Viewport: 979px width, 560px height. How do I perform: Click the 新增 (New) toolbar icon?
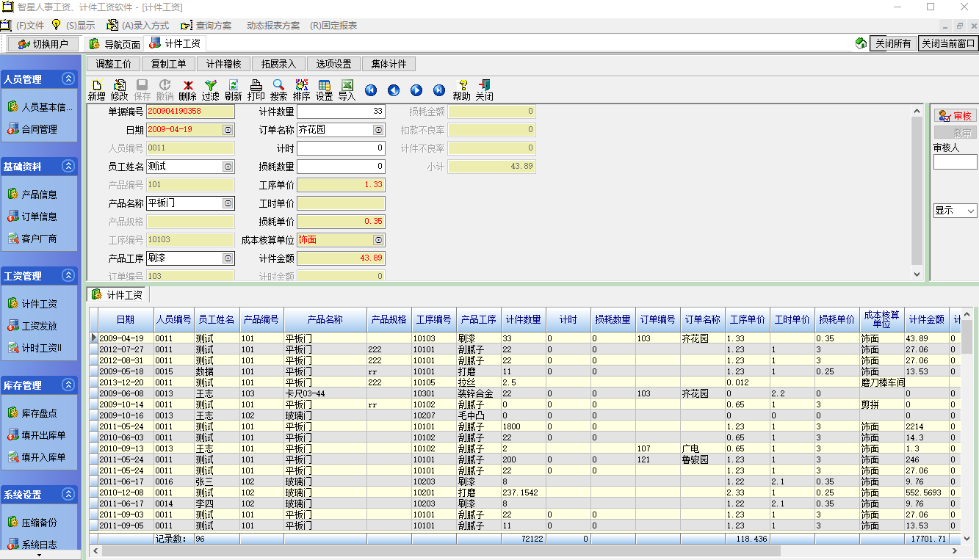click(96, 90)
